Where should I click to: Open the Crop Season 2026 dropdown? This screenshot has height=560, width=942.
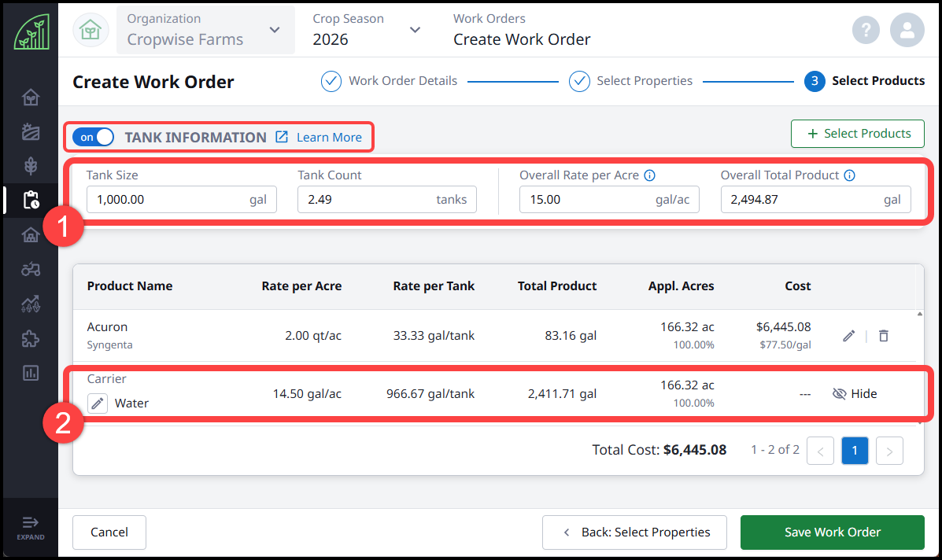(x=365, y=29)
